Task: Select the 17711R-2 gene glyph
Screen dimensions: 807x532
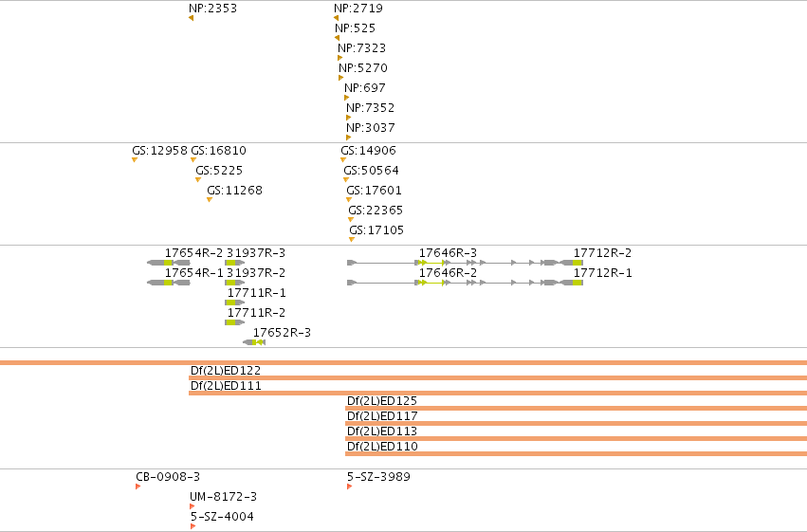Action: (x=234, y=322)
